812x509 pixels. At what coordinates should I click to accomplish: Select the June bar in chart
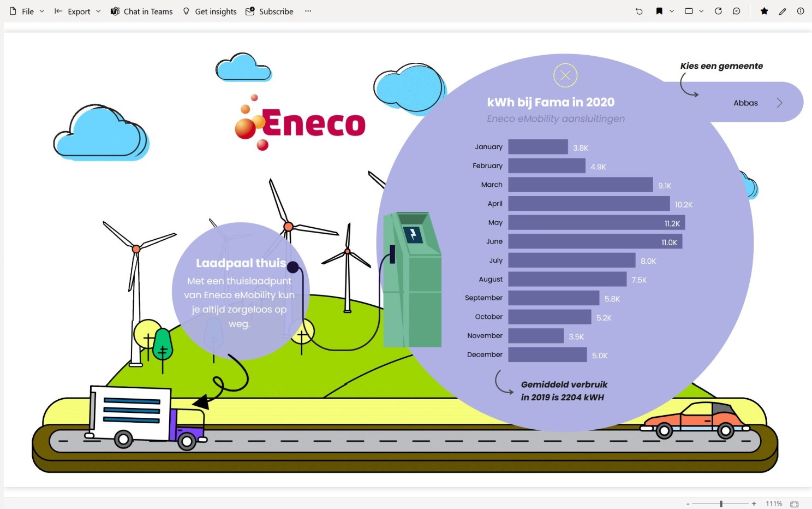coord(595,241)
